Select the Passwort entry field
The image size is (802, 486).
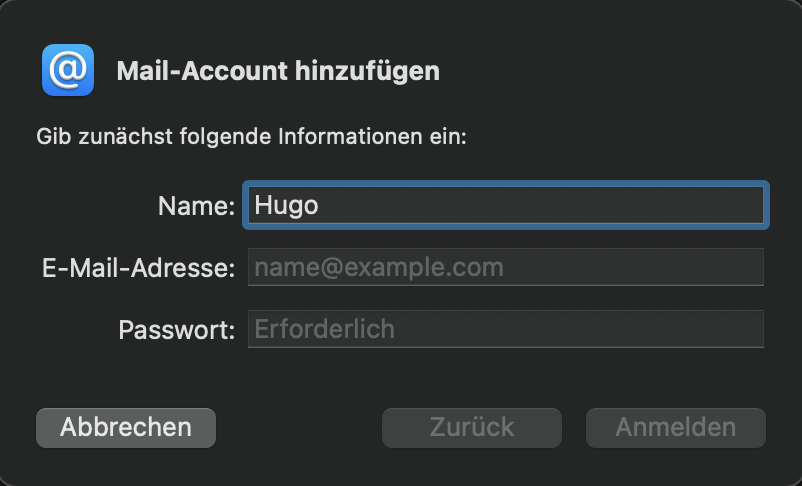pos(506,329)
